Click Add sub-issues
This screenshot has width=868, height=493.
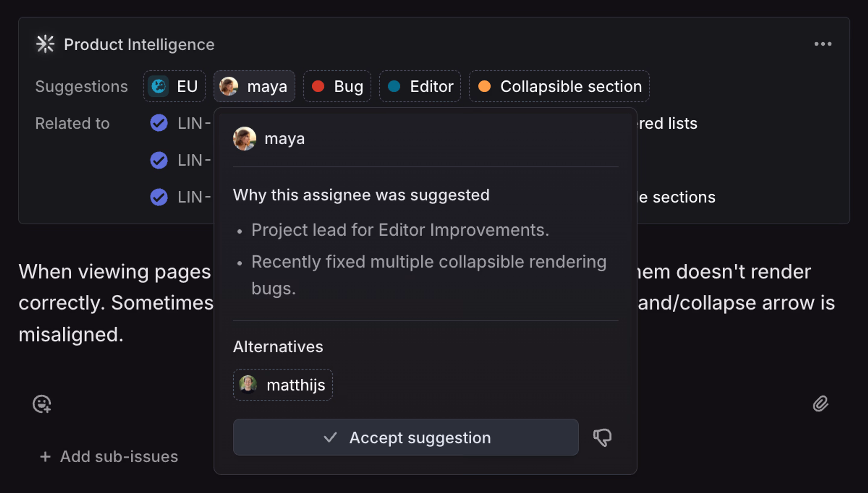(x=109, y=457)
